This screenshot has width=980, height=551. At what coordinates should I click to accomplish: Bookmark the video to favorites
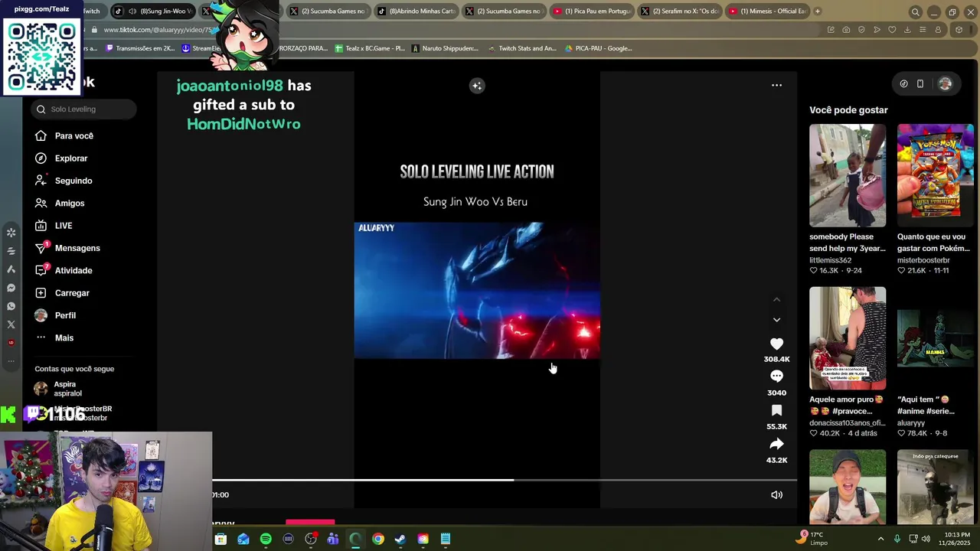(776, 410)
